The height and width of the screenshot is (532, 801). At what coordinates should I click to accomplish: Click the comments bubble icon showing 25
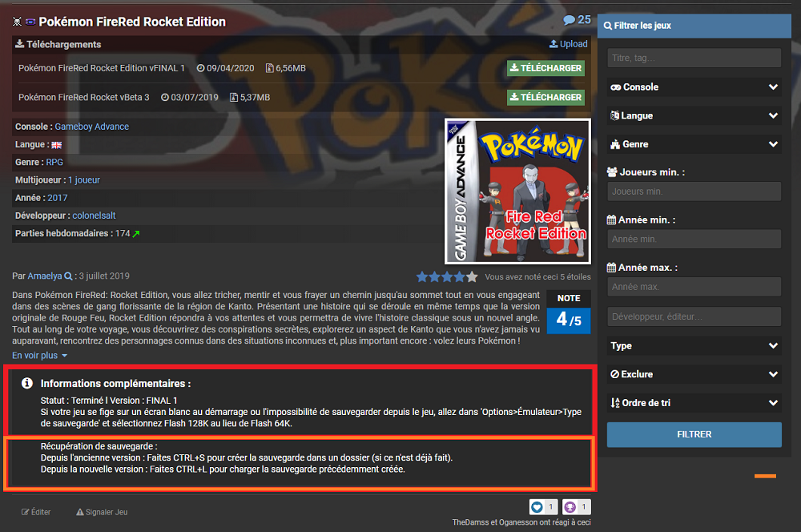(x=569, y=20)
